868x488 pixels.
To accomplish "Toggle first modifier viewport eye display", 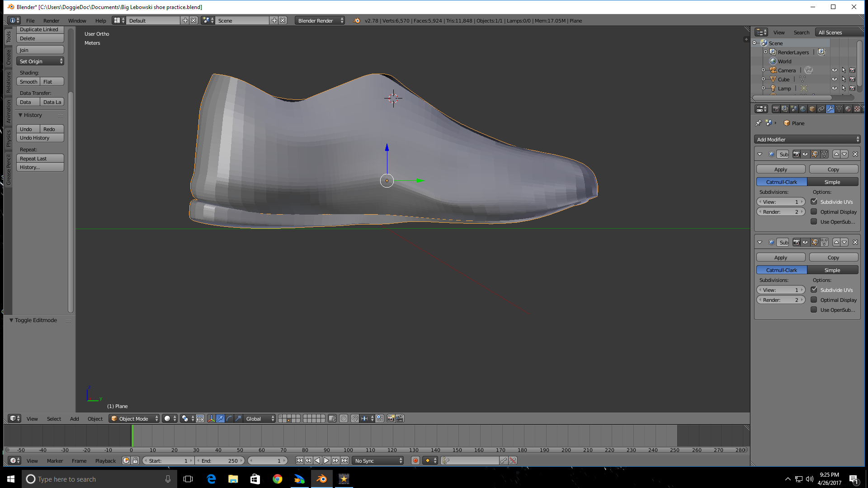I will tap(805, 154).
